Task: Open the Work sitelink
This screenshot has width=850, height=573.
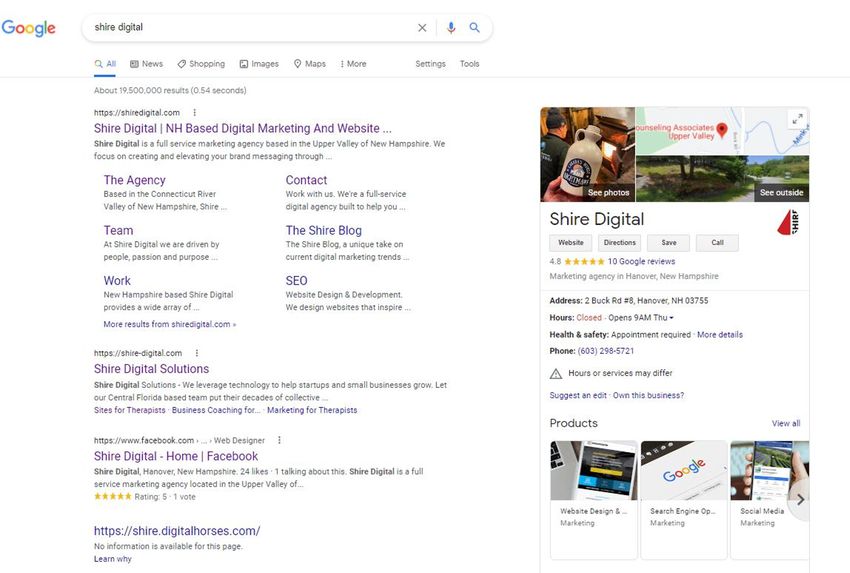Action: point(117,281)
